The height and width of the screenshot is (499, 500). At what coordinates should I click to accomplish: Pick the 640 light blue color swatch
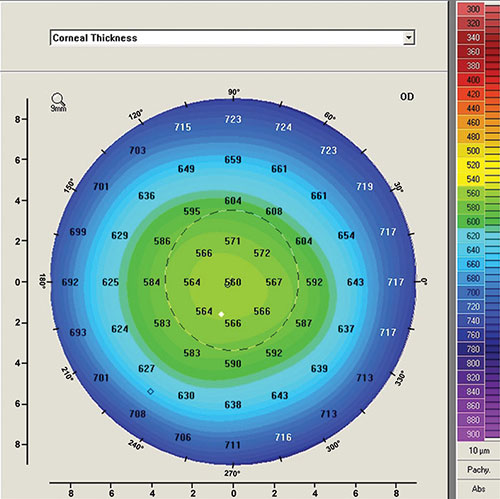click(470, 250)
